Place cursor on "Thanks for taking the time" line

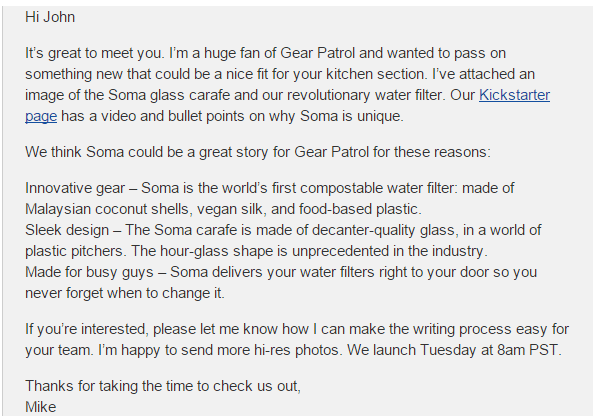point(163,386)
